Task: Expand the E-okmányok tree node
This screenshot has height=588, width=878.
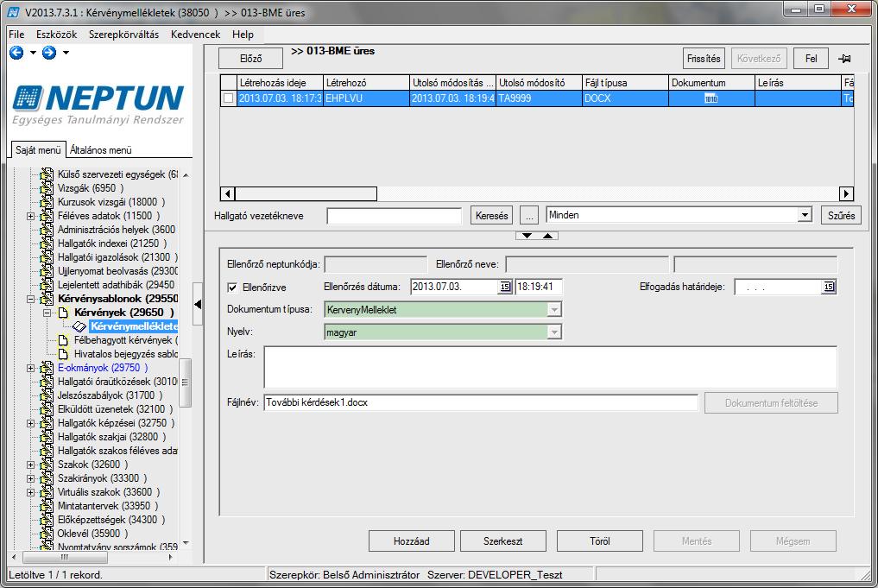Action: 31,368
